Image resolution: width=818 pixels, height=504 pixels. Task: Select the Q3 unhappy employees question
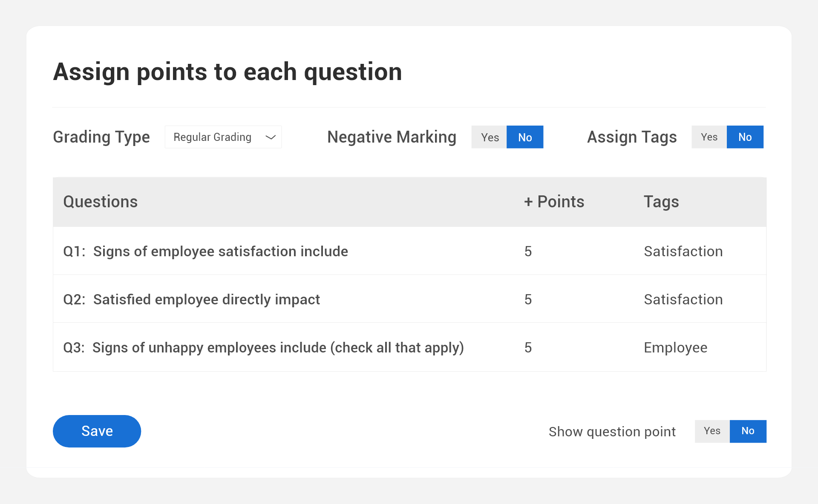click(x=263, y=348)
